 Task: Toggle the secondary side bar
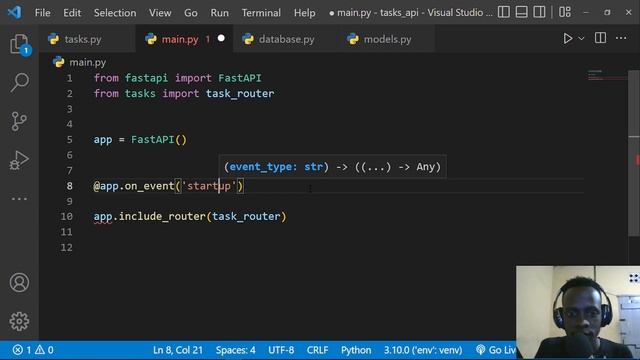(x=539, y=12)
